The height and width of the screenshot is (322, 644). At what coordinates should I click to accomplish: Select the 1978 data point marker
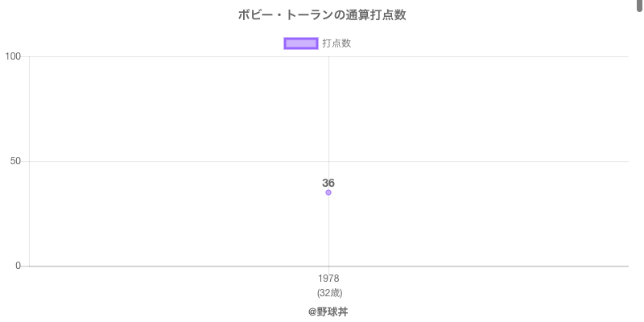(328, 192)
